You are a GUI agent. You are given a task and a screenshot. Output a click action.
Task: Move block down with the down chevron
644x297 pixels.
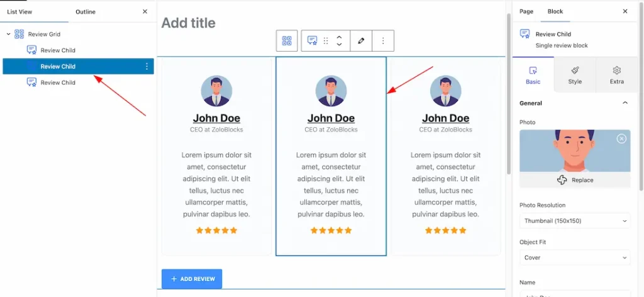(339, 45)
